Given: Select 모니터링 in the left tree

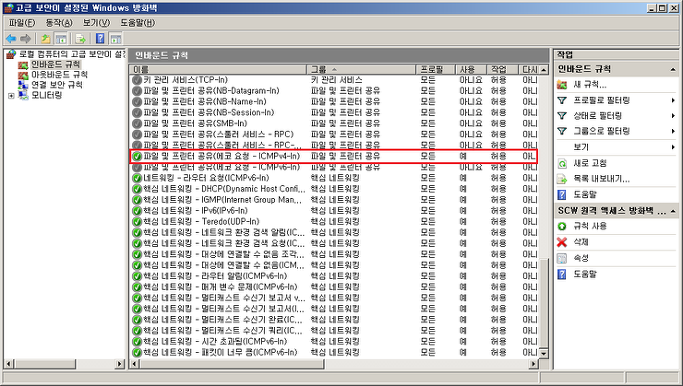Looking at the screenshot, I should (x=47, y=95).
